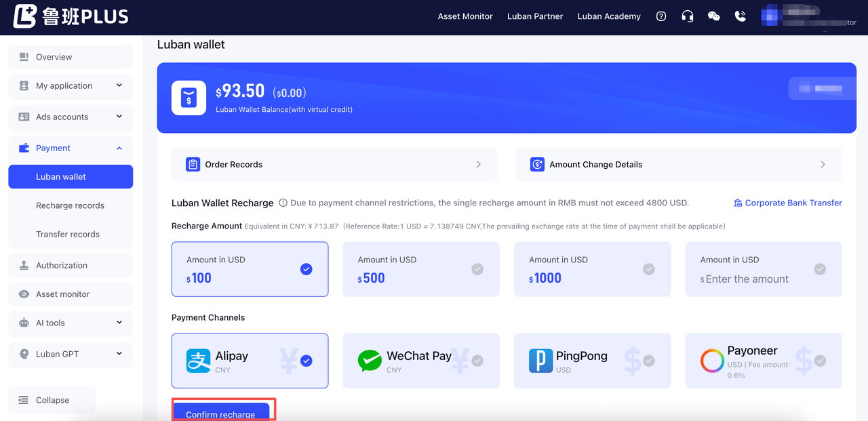Click the PingPong logo icon
Screen dimensions: 868x421
pyautogui.click(x=540, y=361)
